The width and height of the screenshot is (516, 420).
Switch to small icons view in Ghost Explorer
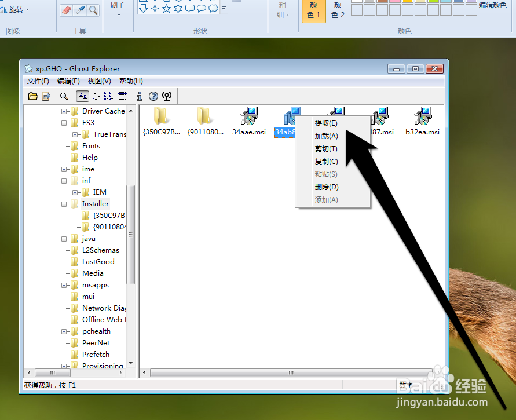(96, 96)
